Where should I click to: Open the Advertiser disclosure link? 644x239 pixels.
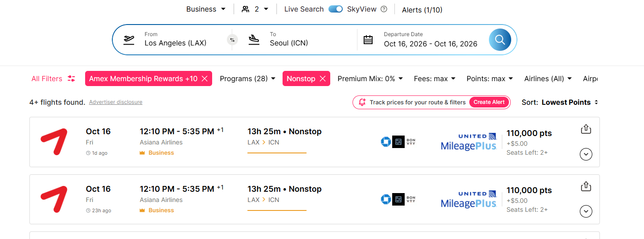(115, 102)
